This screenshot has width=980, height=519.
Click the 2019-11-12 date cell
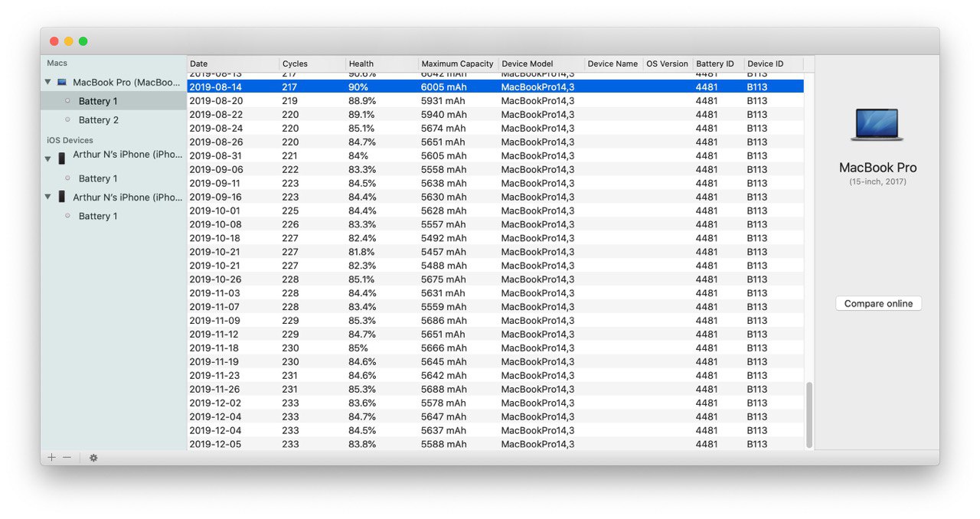pos(216,335)
